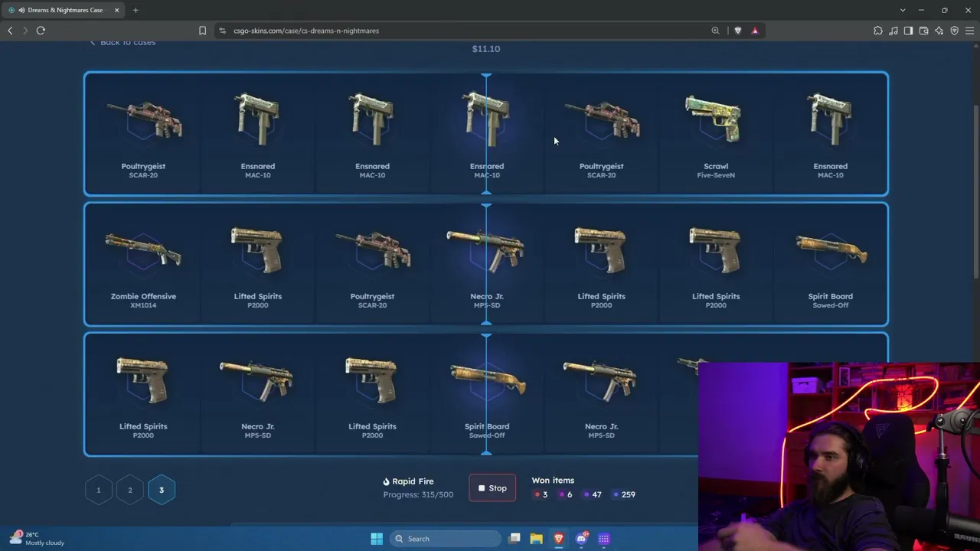The image size is (980, 551).
Task: Switch to 1 case spinner
Action: [99, 490]
